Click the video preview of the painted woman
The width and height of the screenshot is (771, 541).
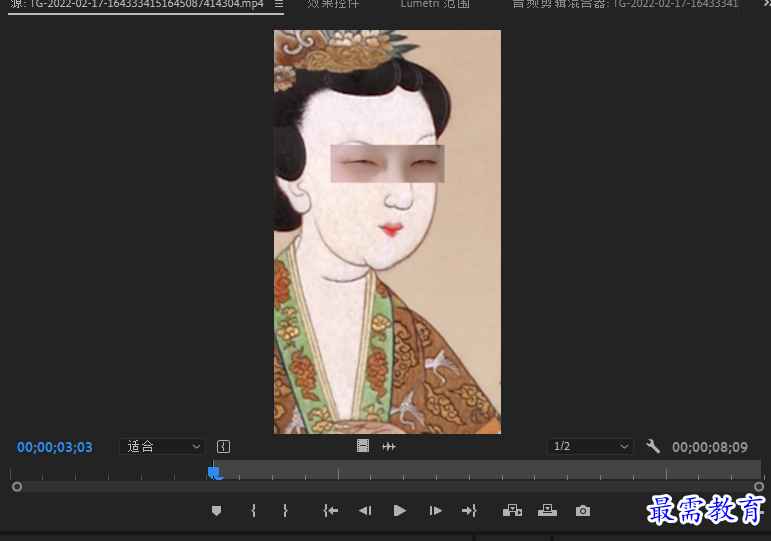(387, 232)
